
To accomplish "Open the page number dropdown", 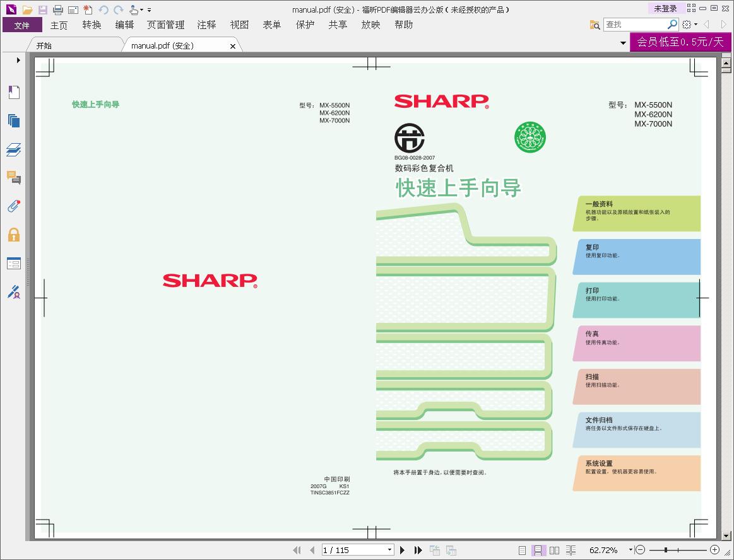I will pyautogui.click(x=389, y=550).
